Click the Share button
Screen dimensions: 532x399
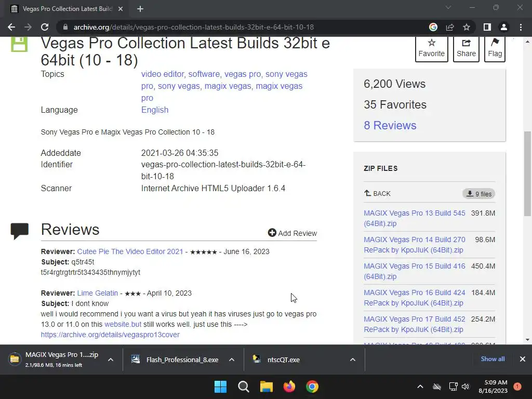click(466, 48)
